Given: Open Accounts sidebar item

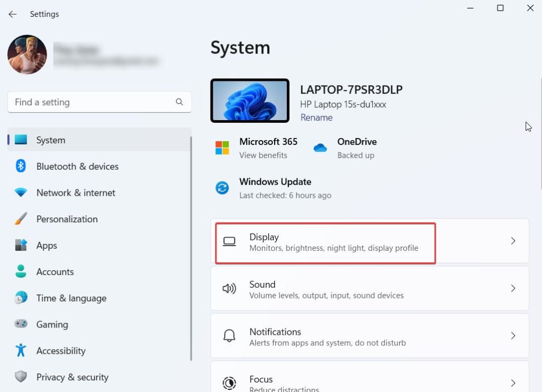Looking at the screenshot, I should [99, 272].
